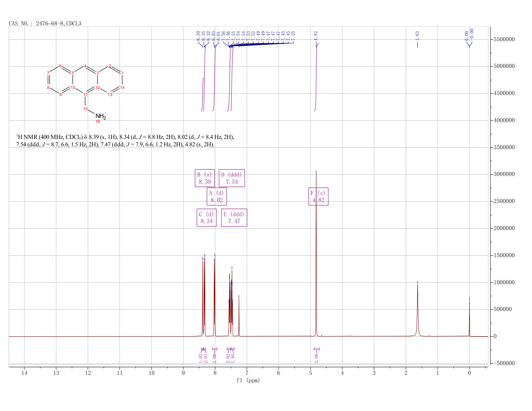The height and width of the screenshot is (411, 532).
Task: Click the f1 (ppm) axis title
Action: click(x=248, y=380)
